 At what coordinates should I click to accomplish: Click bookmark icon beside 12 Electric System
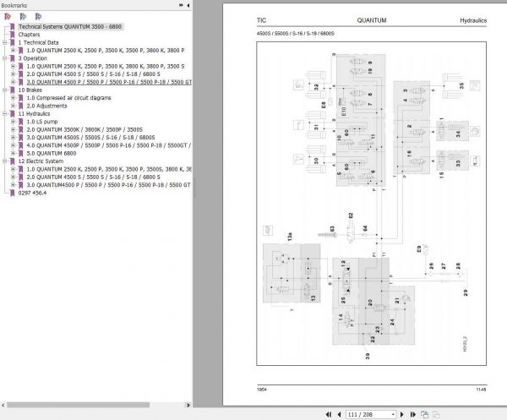coord(13,161)
